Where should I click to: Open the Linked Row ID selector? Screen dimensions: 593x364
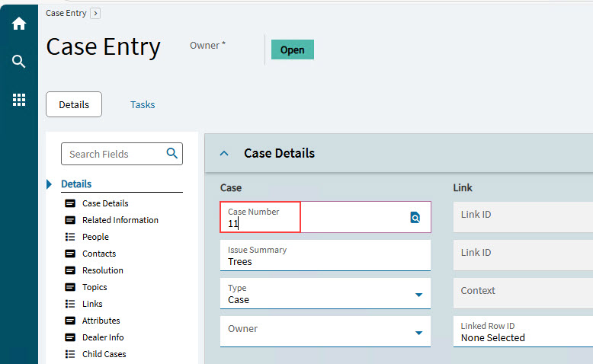pos(523,331)
